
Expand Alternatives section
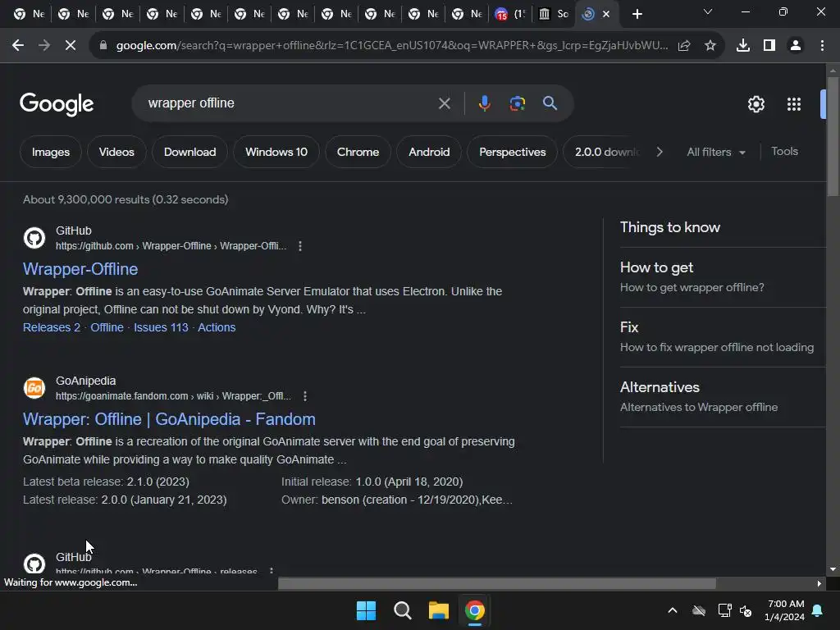[723, 397]
